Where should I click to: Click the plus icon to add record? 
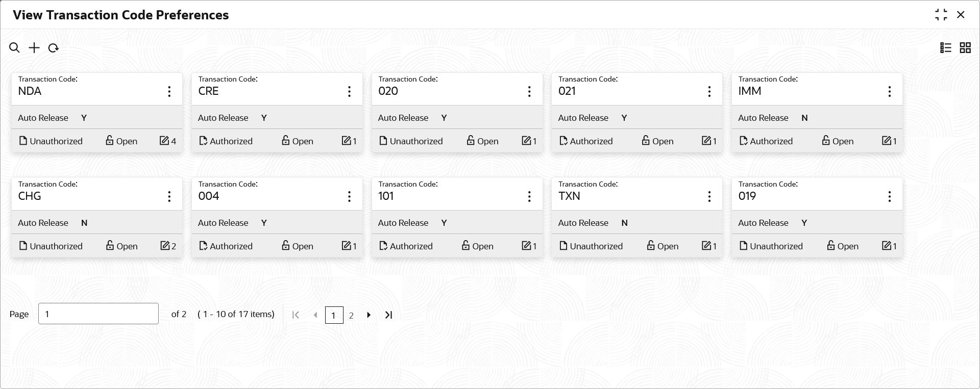pos(34,48)
